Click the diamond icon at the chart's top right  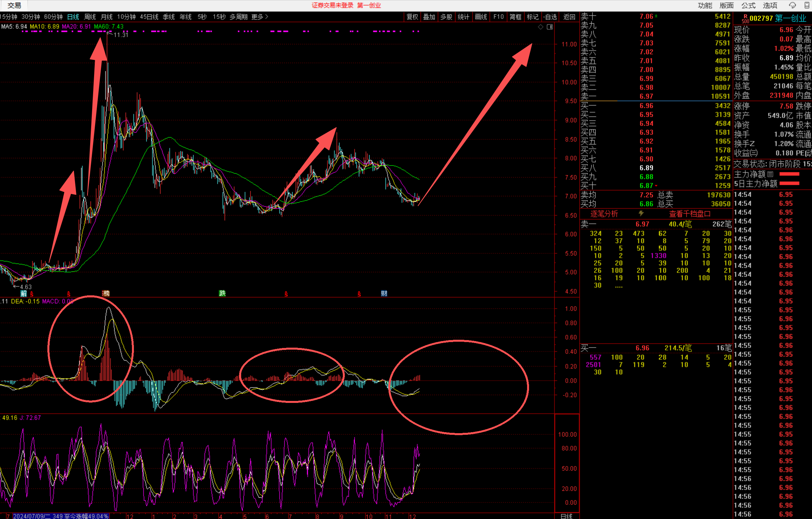[540, 27]
